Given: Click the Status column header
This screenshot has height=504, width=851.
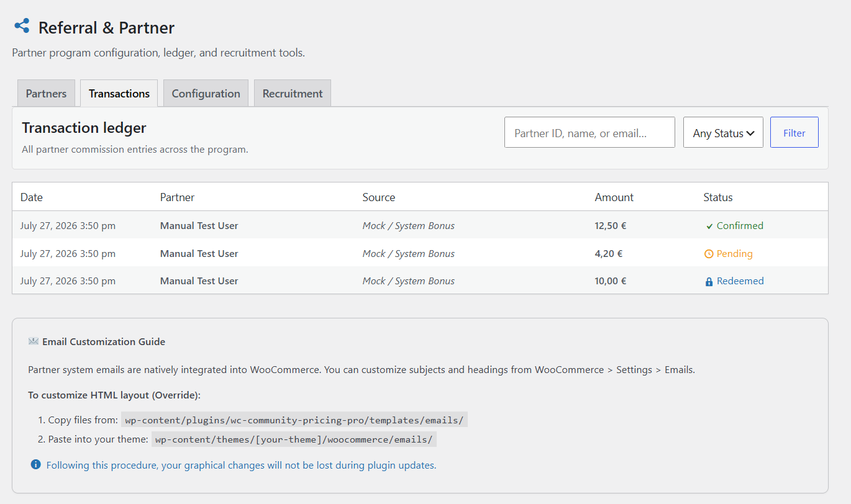Looking at the screenshot, I should click(x=718, y=197).
